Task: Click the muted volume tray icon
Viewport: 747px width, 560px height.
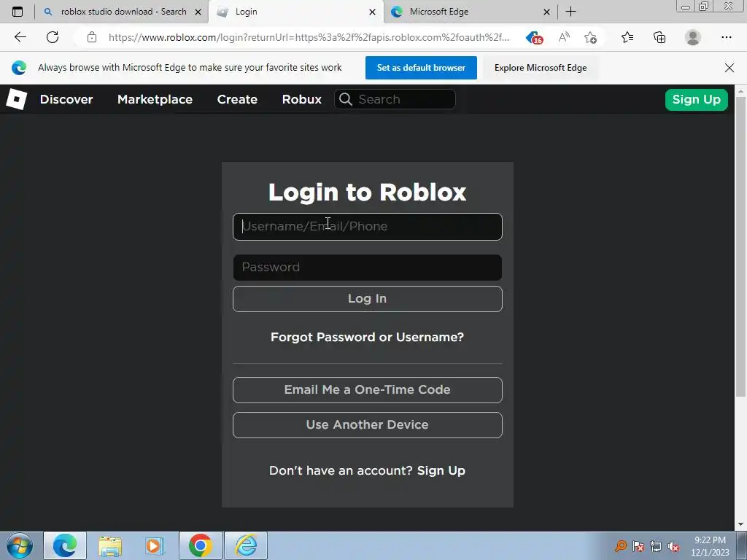Action: coord(673,547)
